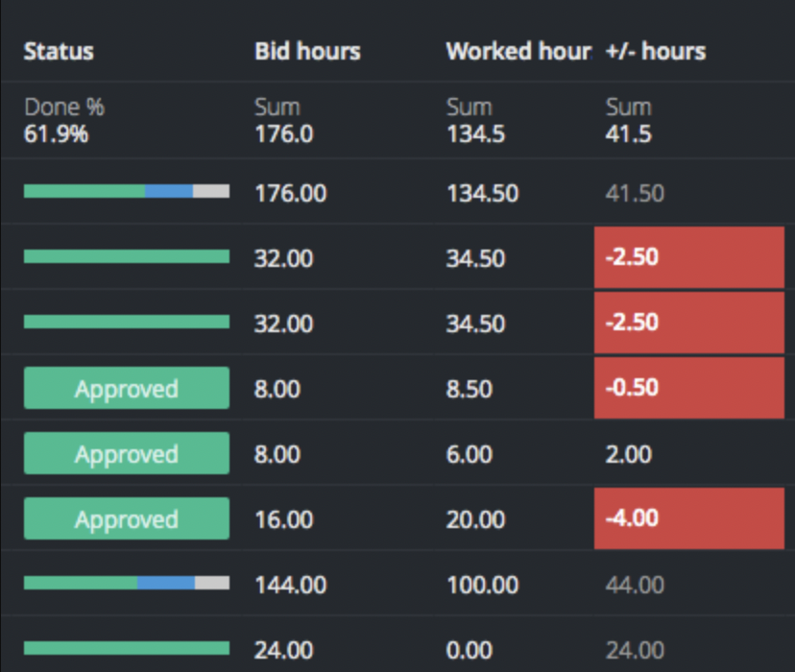Screen dimensions: 795x672
Task: Select the +/- hours Sum 41.5 summary
Action: point(629,121)
